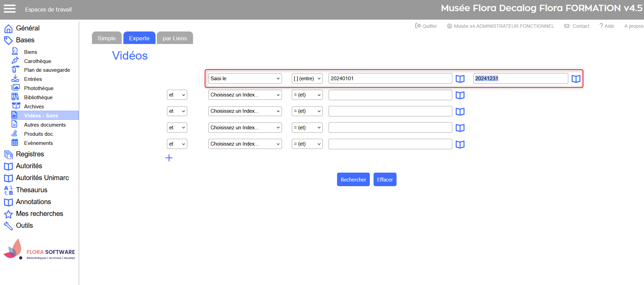Click the book icon beside 20240101 field

pos(460,79)
